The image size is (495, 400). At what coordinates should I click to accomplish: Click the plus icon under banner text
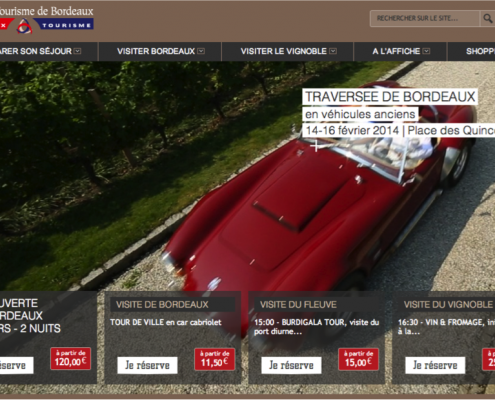coord(316,146)
